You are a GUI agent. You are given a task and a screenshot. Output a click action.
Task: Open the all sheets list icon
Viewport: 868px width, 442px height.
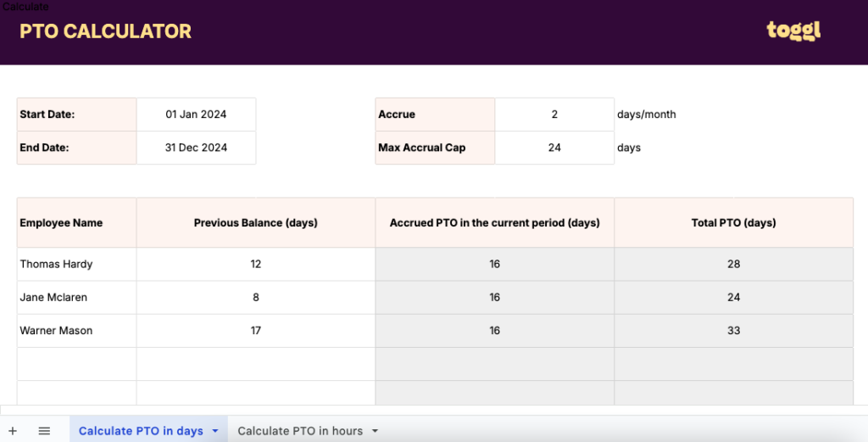click(44, 431)
